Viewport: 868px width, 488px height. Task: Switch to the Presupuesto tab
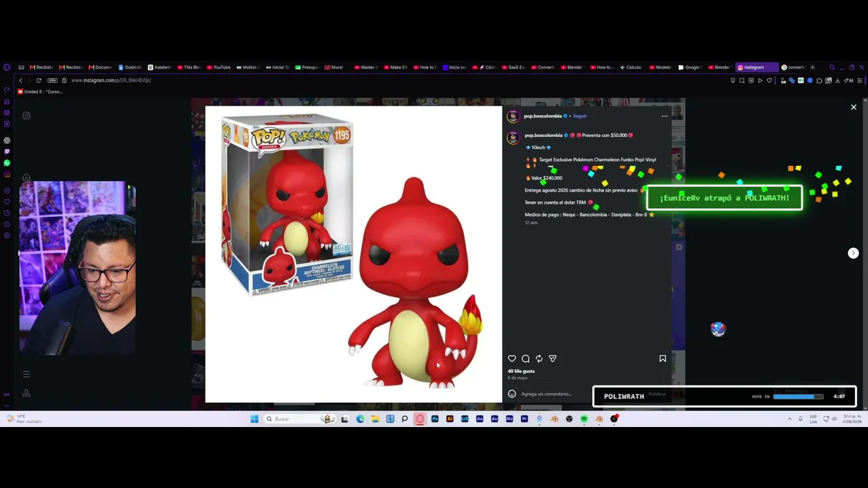307,67
